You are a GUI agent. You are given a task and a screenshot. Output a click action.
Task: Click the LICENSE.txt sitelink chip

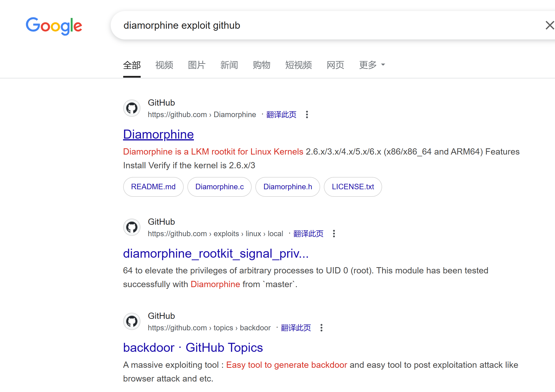(x=353, y=187)
